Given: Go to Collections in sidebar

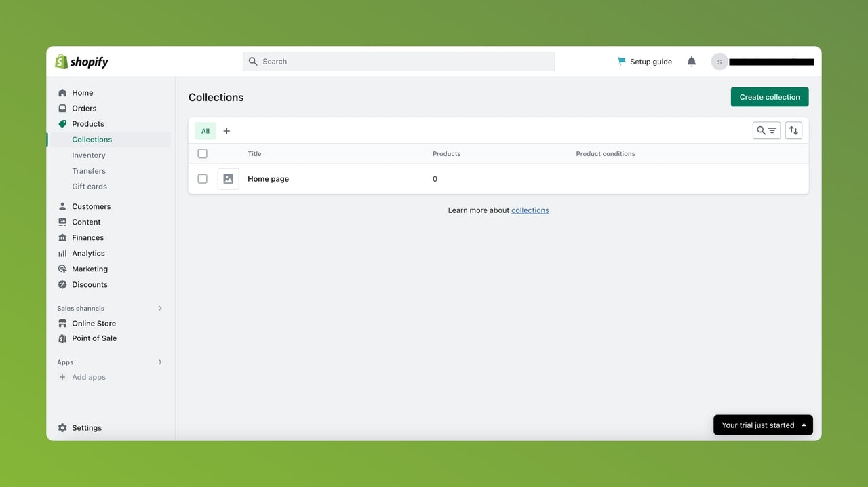Looking at the screenshot, I should (92, 140).
